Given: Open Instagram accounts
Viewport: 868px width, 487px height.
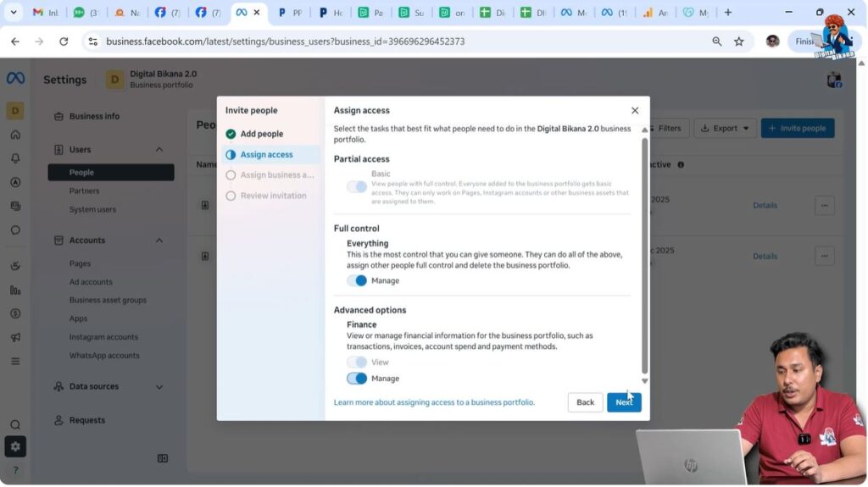Looking at the screenshot, I should 103,337.
